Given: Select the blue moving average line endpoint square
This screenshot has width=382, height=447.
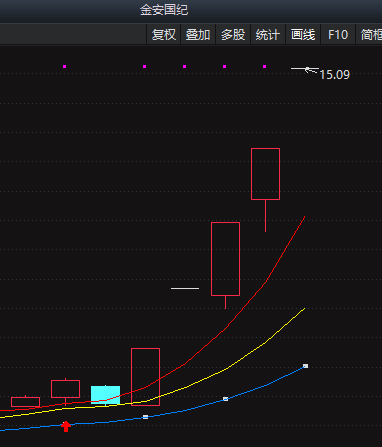Looking at the screenshot, I should click(305, 366).
